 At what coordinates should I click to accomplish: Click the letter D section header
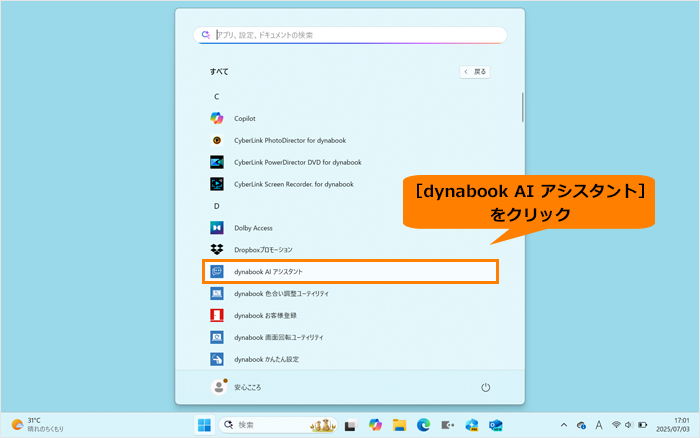coord(217,206)
